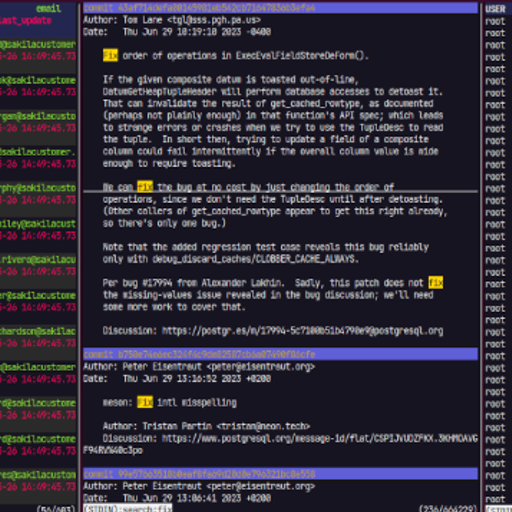Screen dimensions: 512x512
Task: Click the commit 99e576 header bar
Action: 280,474
